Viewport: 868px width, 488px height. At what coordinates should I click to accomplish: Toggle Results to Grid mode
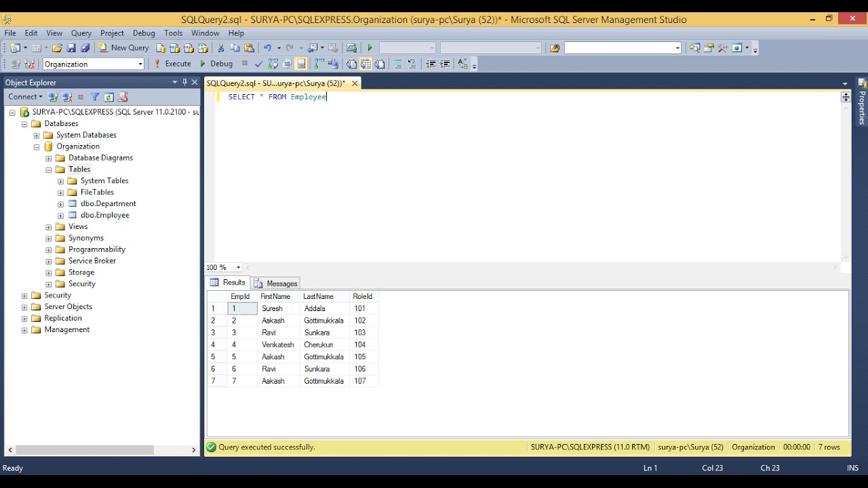(x=366, y=64)
